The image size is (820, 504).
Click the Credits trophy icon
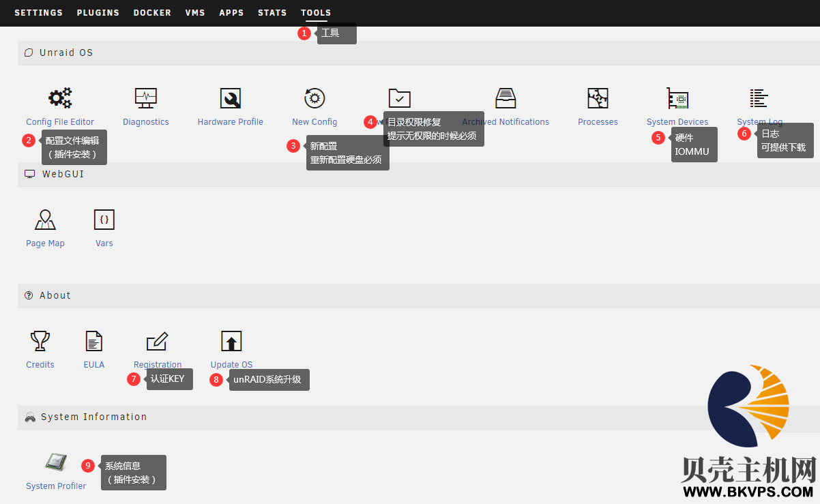(x=40, y=341)
